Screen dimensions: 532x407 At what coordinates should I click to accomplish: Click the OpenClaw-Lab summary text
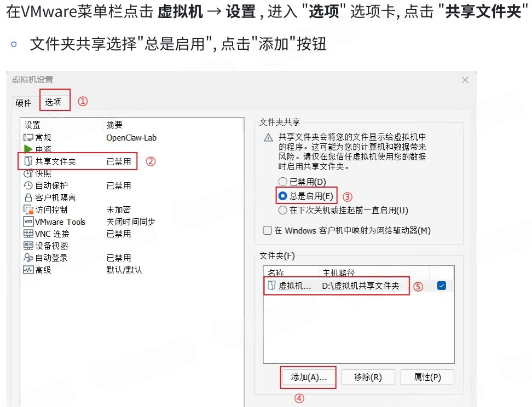(x=131, y=138)
